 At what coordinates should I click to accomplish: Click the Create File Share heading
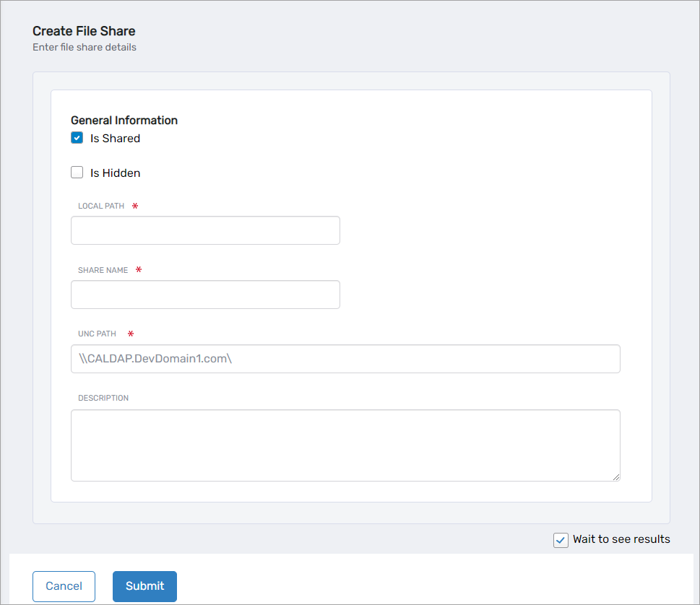click(84, 31)
